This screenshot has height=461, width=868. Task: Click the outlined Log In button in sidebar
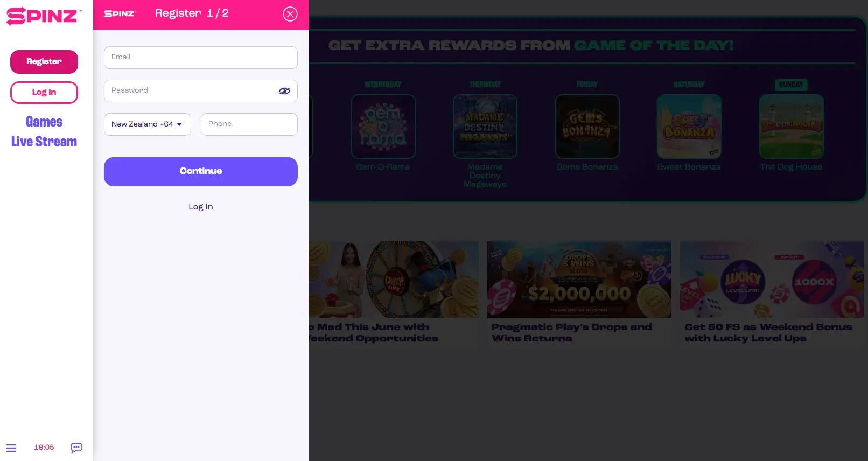(x=44, y=93)
